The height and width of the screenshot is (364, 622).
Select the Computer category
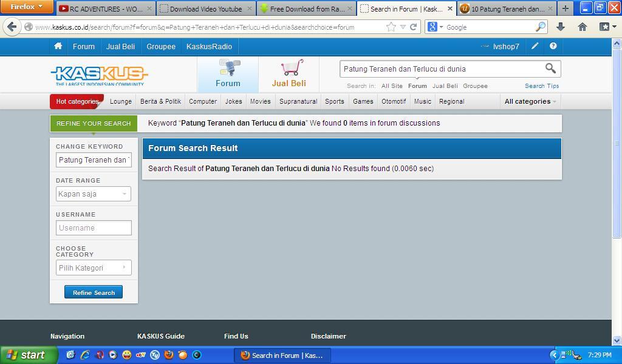(203, 101)
